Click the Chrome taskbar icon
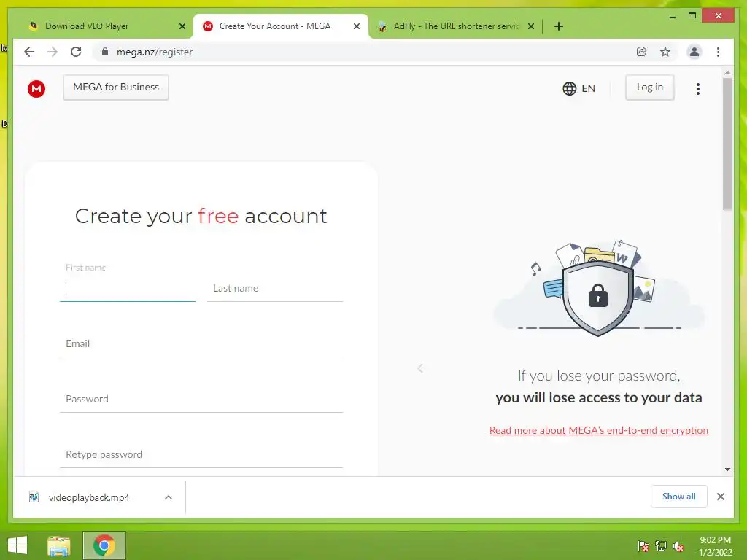 (104, 545)
